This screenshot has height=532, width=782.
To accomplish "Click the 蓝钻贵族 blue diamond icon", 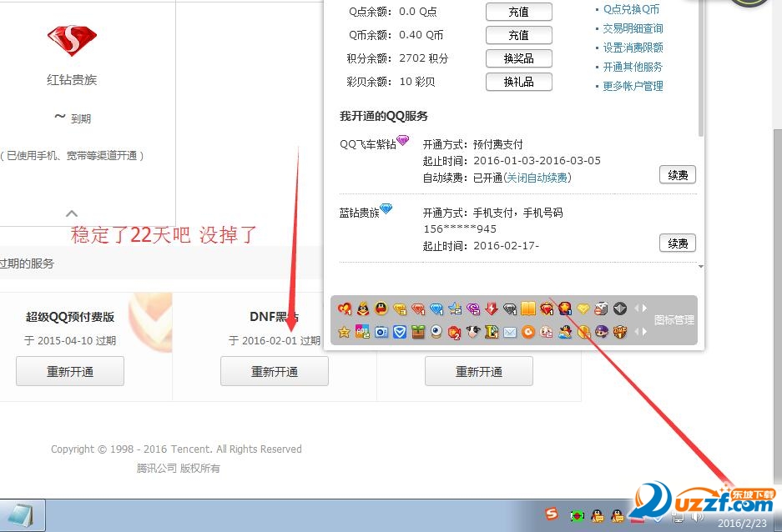I will pos(386,210).
